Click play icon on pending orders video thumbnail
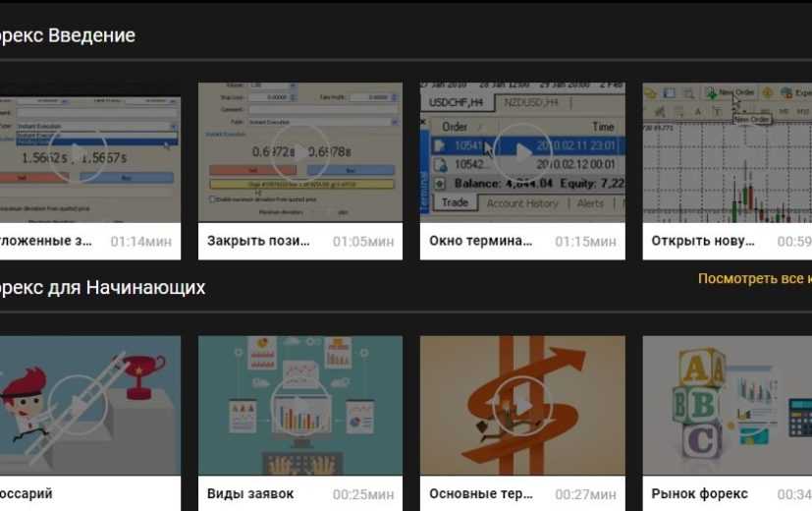 (79, 152)
